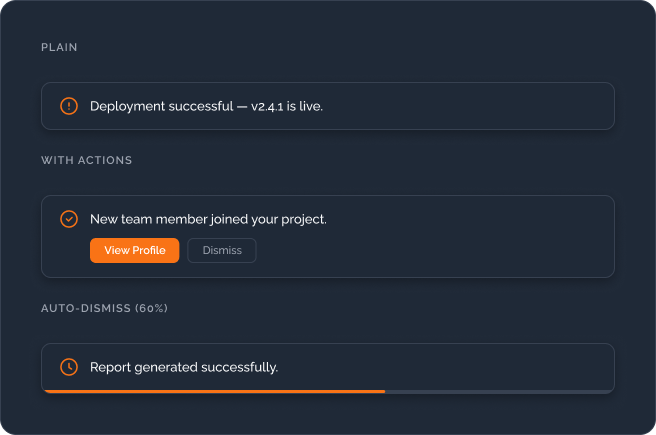Click the 'Report generated successfully' message
This screenshot has height=435, width=656.
184,367
